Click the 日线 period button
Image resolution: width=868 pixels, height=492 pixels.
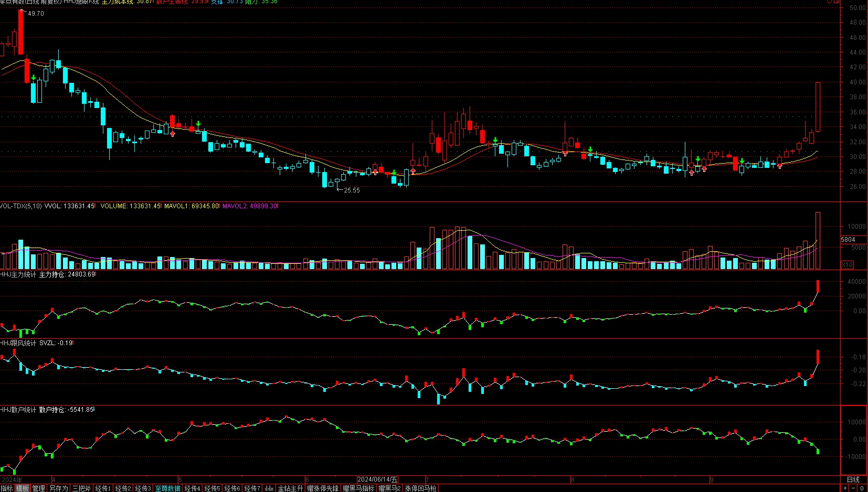[853, 479]
